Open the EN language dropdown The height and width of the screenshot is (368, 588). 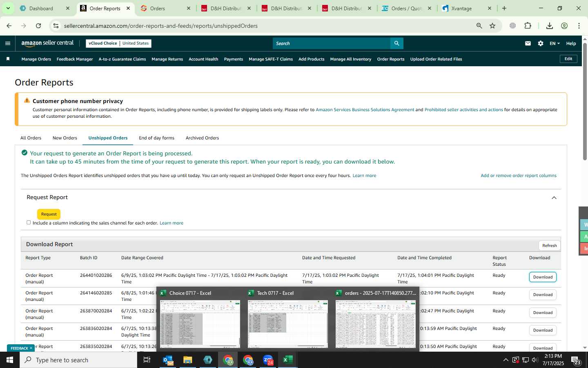tap(555, 43)
